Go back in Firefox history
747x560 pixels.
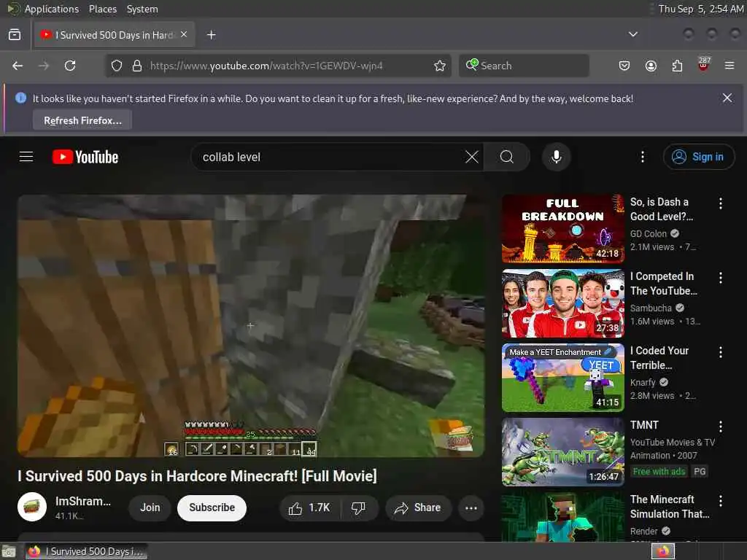click(x=18, y=66)
